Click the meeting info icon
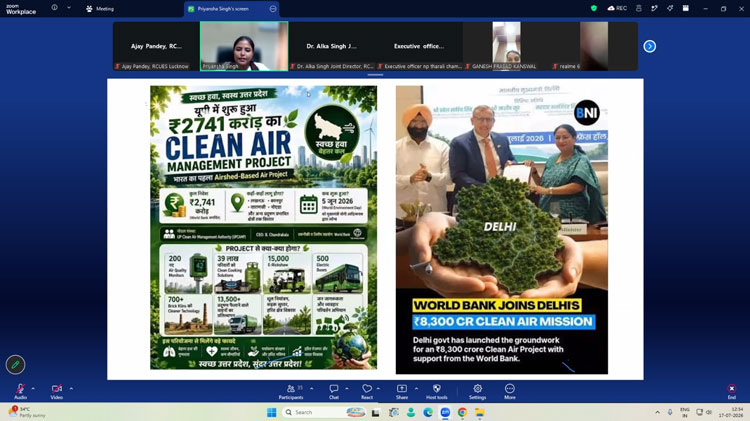 coord(55,8)
